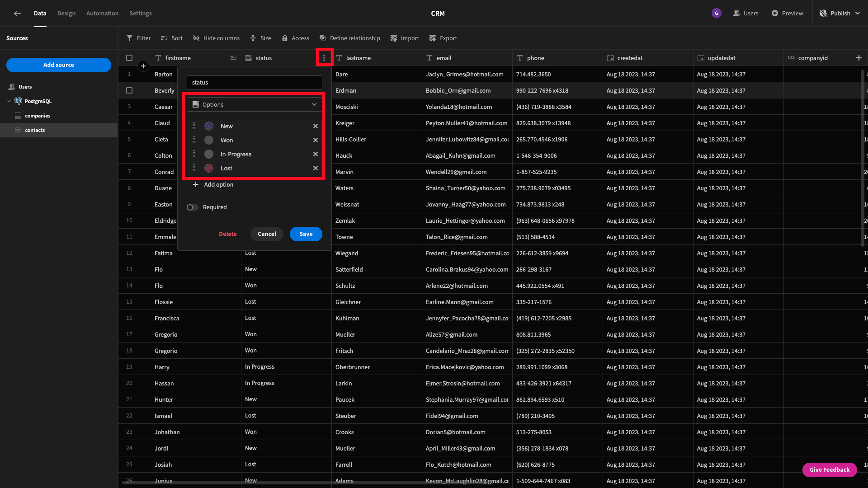Click the Delete column button
This screenshot has height=488, width=868.
[x=228, y=234]
